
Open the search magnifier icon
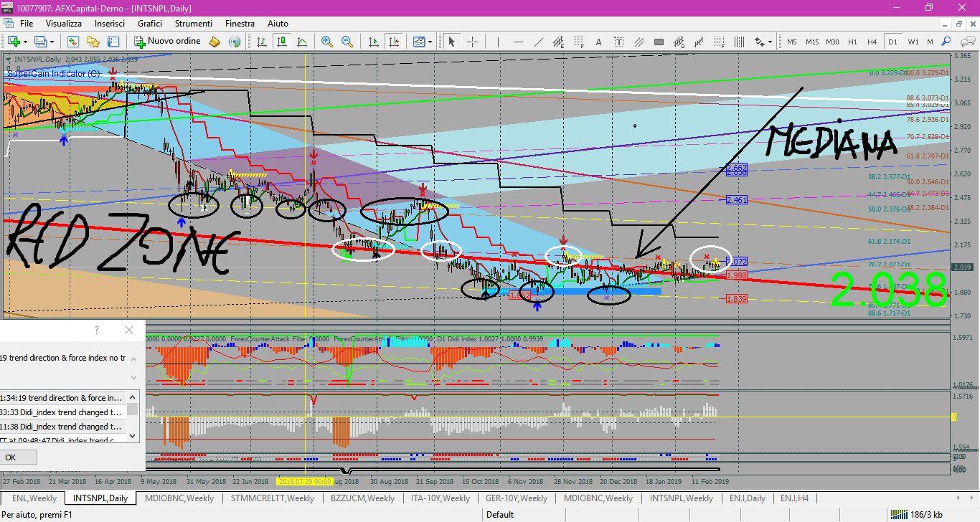(x=946, y=42)
